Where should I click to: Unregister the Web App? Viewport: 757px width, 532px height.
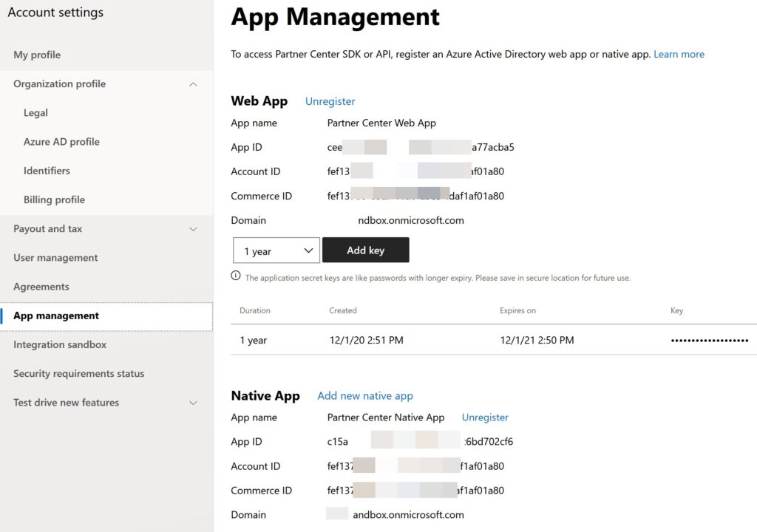point(330,101)
